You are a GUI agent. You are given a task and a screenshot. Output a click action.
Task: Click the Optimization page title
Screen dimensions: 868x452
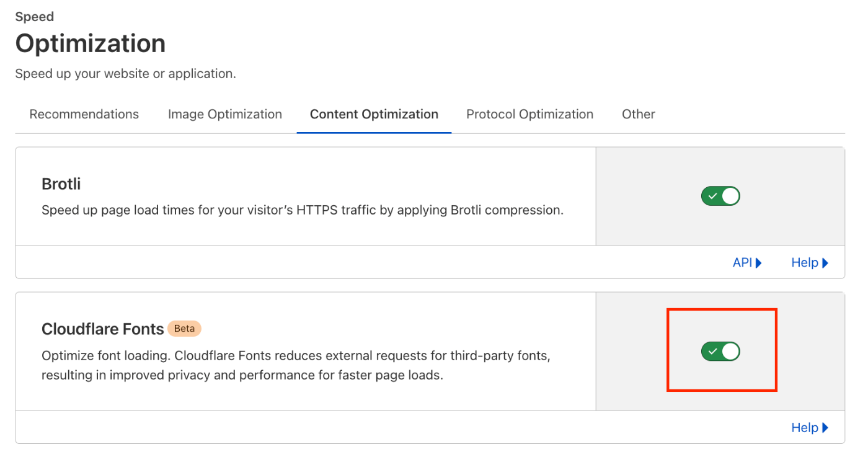tap(91, 43)
